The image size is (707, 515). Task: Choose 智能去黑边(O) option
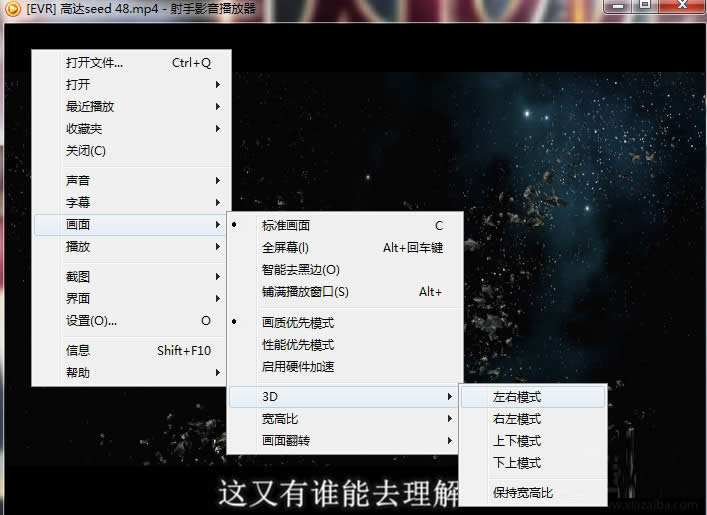(x=300, y=270)
